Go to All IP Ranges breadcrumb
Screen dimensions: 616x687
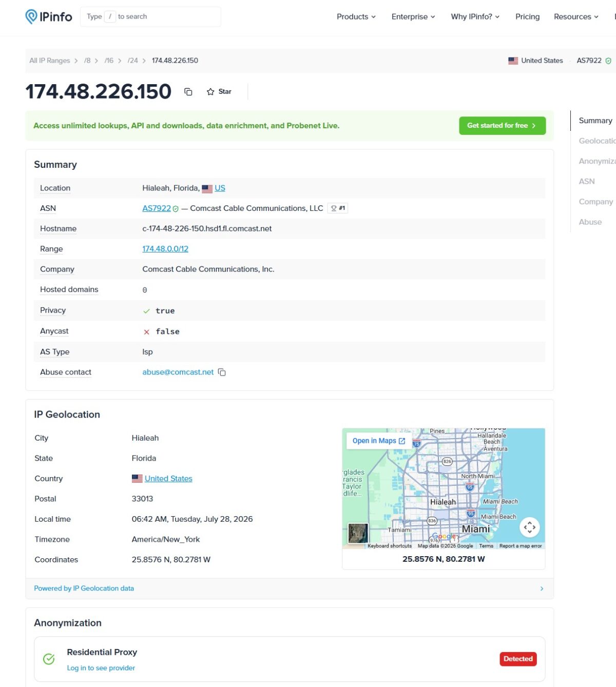point(50,61)
